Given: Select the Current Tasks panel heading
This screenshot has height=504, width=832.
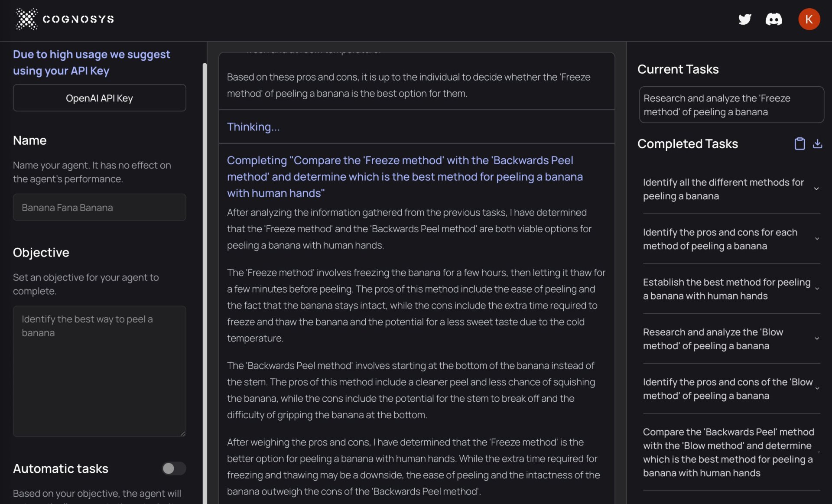Looking at the screenshot, I should 678,69.
